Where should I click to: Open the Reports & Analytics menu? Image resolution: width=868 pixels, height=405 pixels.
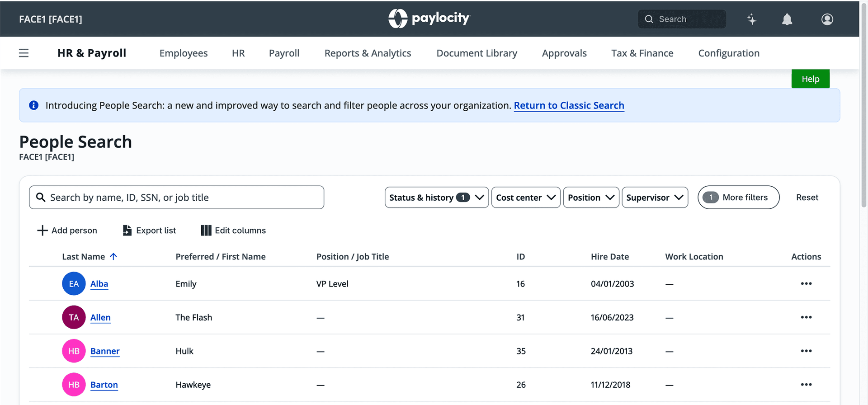[x=368, y=53]
